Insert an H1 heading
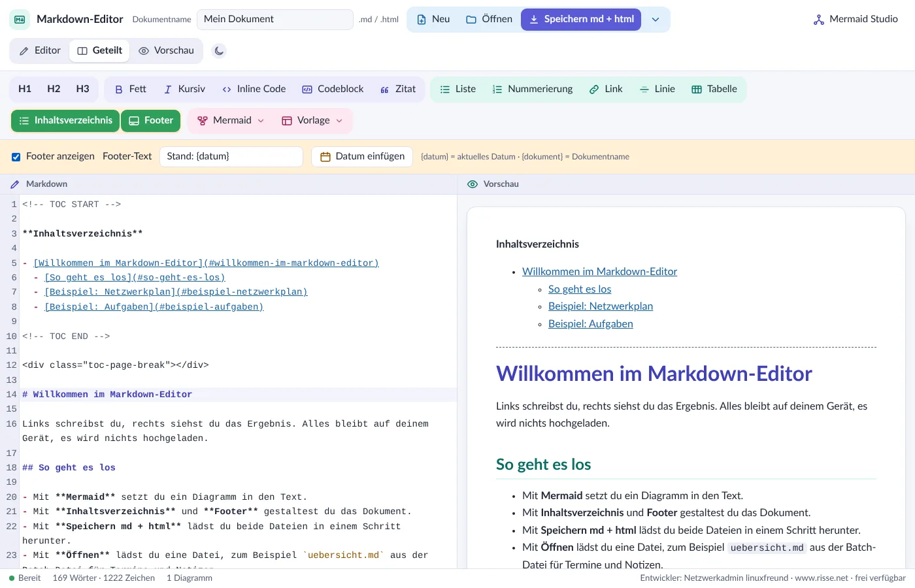 pos(25,89)
